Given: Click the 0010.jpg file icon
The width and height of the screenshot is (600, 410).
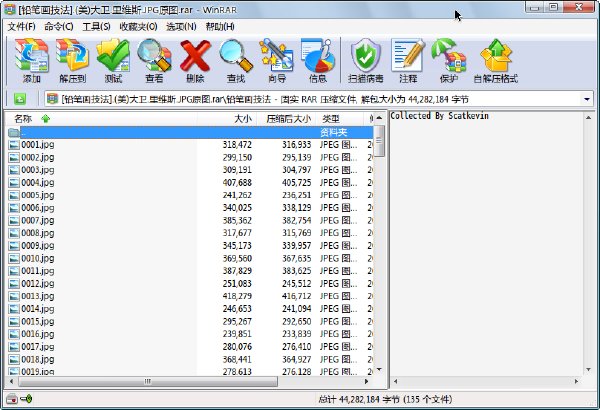Looking at the screenshot, I should [x=14, y=258].
